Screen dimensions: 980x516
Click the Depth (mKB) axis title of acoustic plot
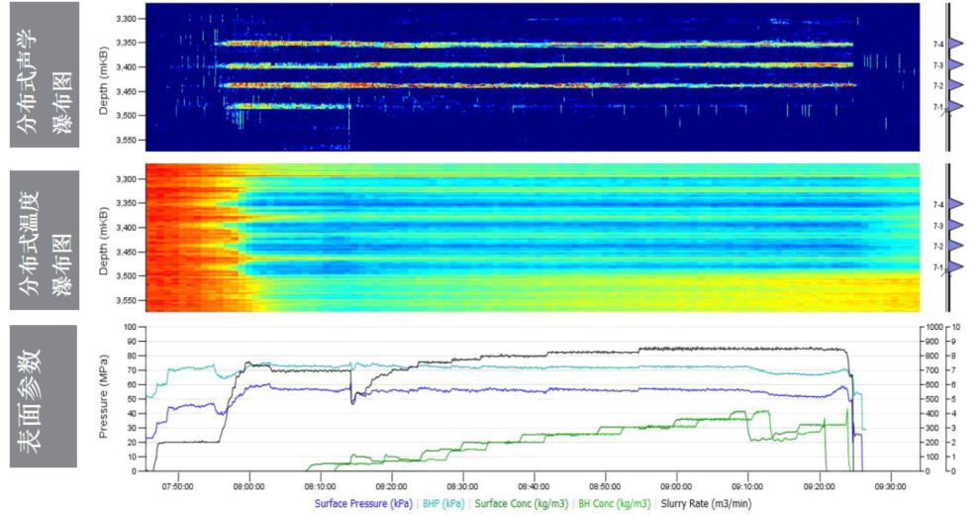point(103,77)
